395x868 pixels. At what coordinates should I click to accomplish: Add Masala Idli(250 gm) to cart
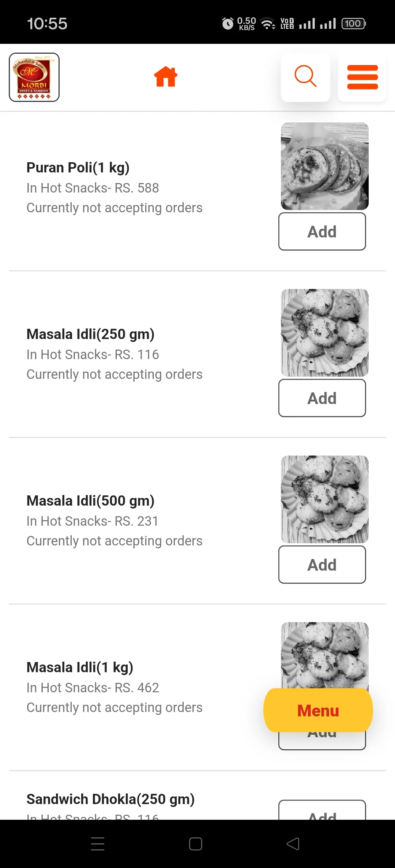(322, 398)
